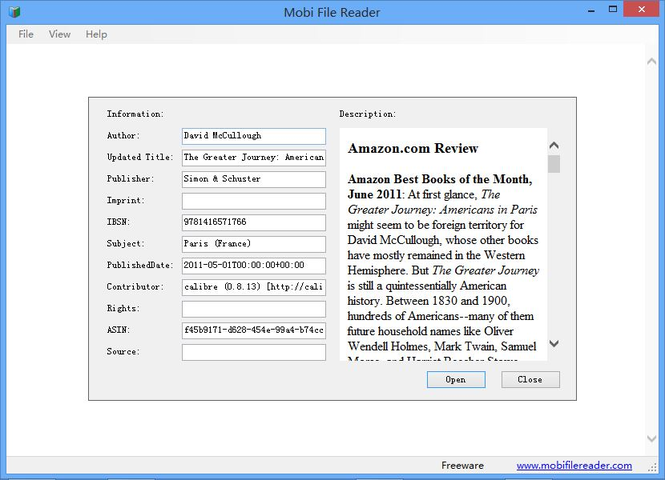Image resolution: width=665 pixels, height=480 pixels.
Task: Click the Description: label
Action: pos(367,114)
